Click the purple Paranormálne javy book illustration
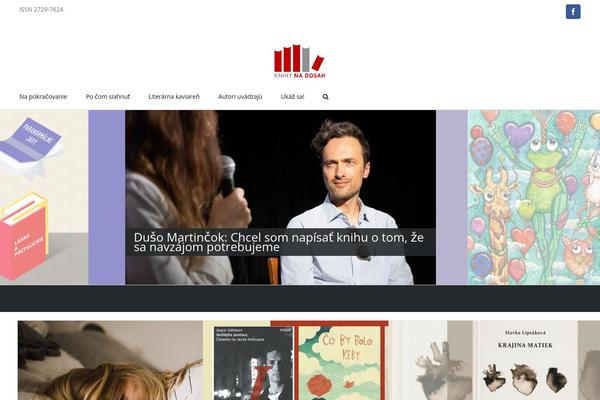The image size is (600, 400). click(x=31, y=145)
